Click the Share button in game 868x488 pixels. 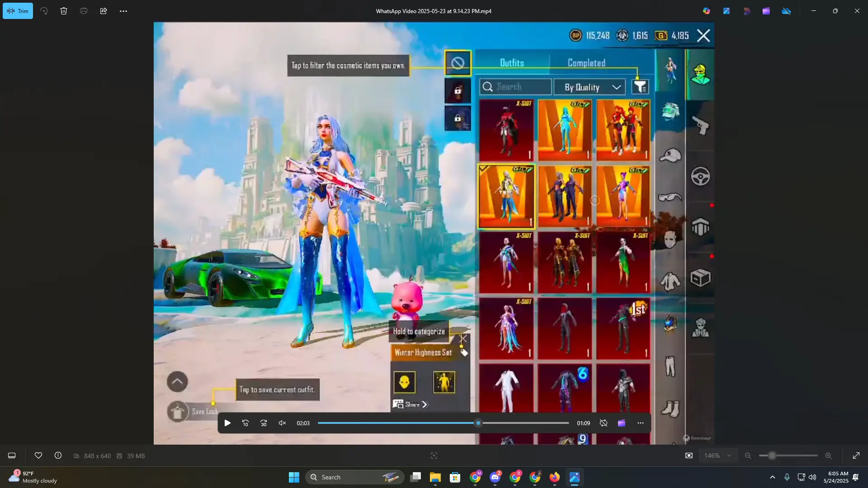(x=410, y=404)
